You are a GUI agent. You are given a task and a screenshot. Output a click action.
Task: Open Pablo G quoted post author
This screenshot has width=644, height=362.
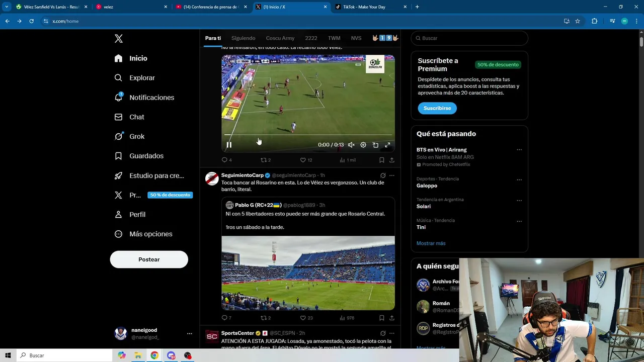[257, 205]
